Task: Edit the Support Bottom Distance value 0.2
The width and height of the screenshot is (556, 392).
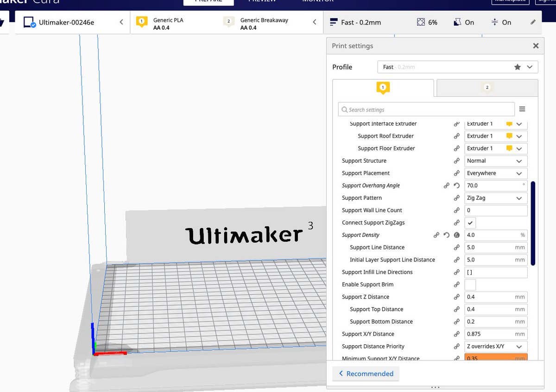Action: [x=496, y=322]
